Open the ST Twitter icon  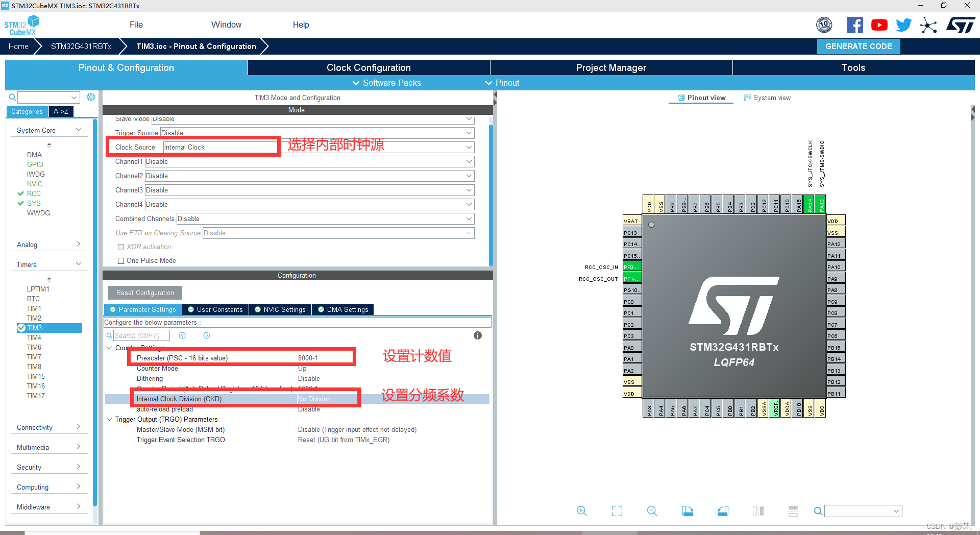tap(903, 25)
